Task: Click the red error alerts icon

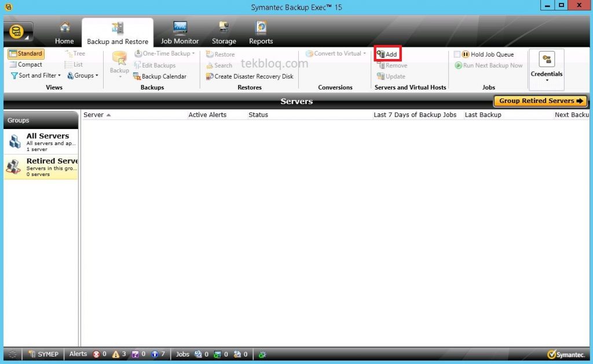Action: 97,354
